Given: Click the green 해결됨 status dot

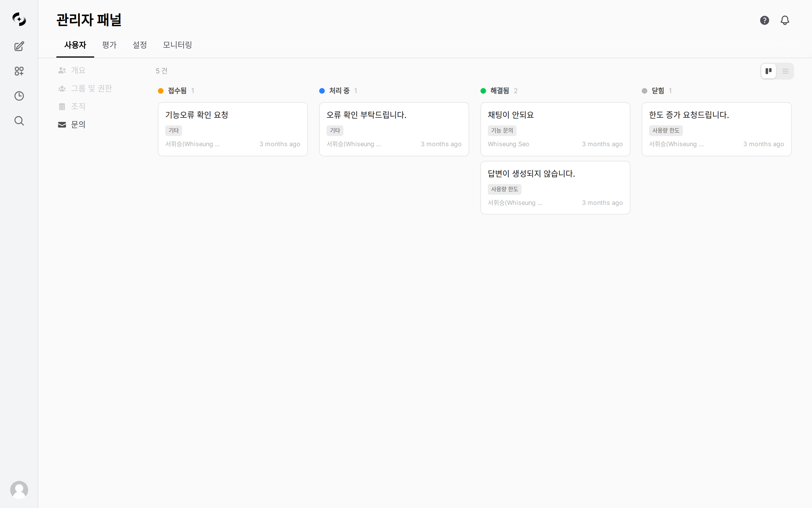Looking at the screenshot, I should coord(483,91).
